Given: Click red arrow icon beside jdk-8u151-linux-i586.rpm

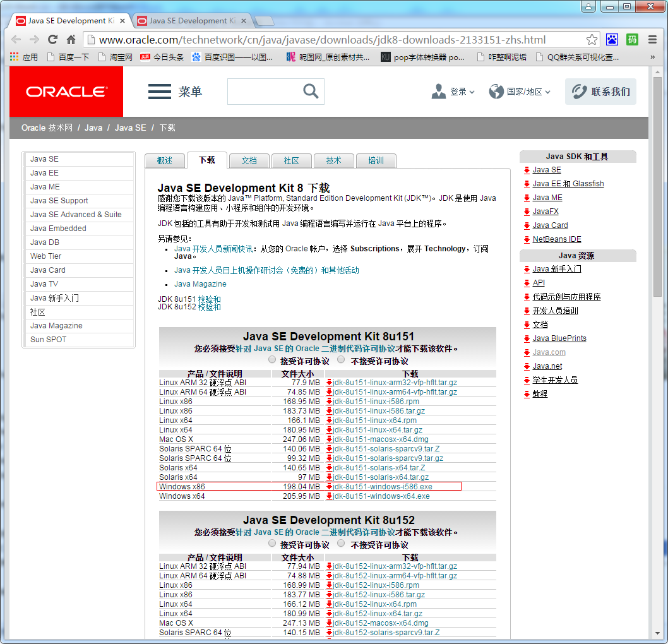Looking at the screenshot, I should click(x=330, y=401).
